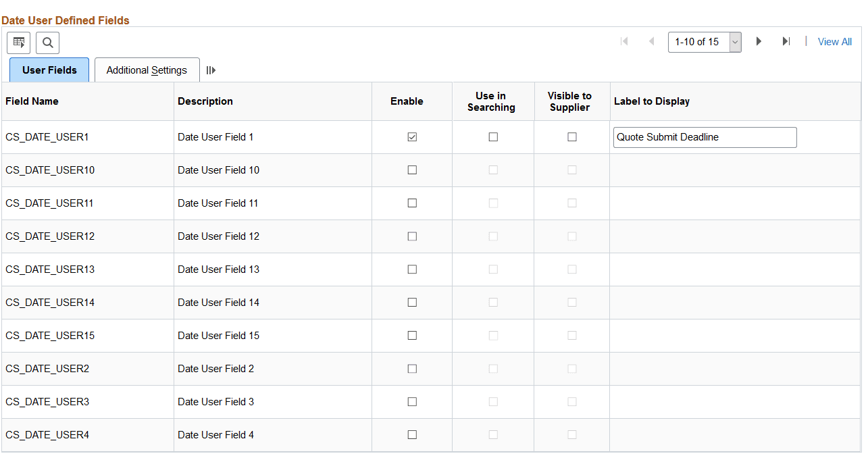Select the User Fields tab
Image resolution: width=868 pixels, height=462 pixels.
tap(49, 70)
